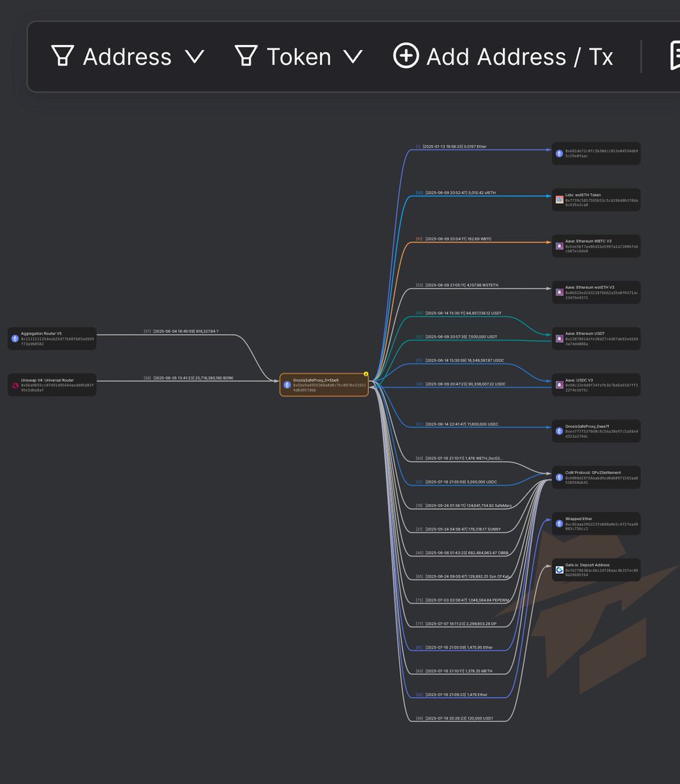Click the 0x681de72c address hash text

(x=602, y=154)
